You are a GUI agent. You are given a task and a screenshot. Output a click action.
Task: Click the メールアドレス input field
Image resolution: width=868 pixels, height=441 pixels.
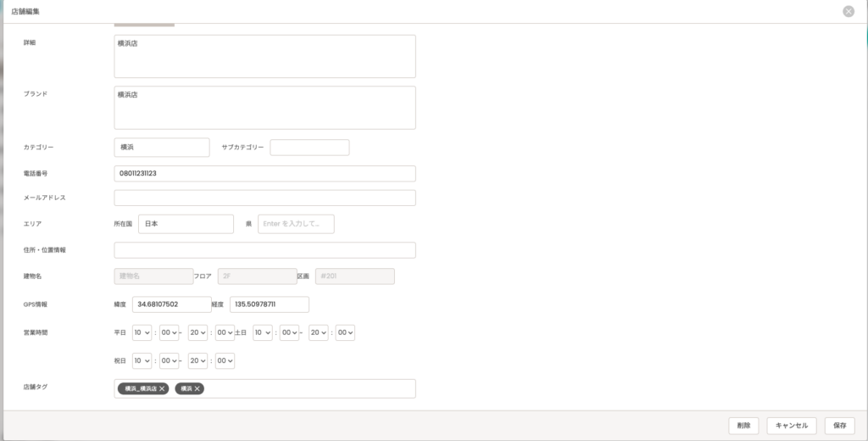point(264,198)
